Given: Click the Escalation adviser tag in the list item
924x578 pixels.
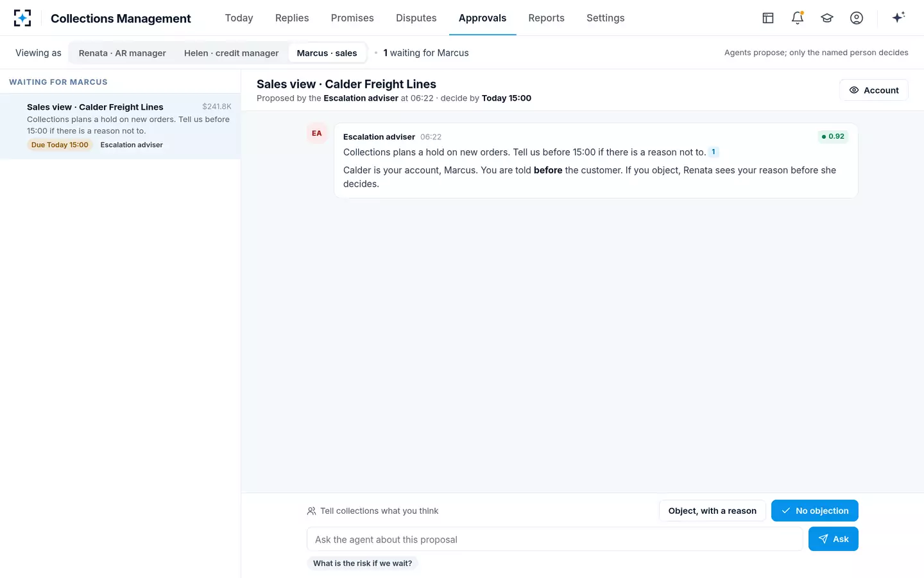Looking at the screenshot, I should click(132, 145).
